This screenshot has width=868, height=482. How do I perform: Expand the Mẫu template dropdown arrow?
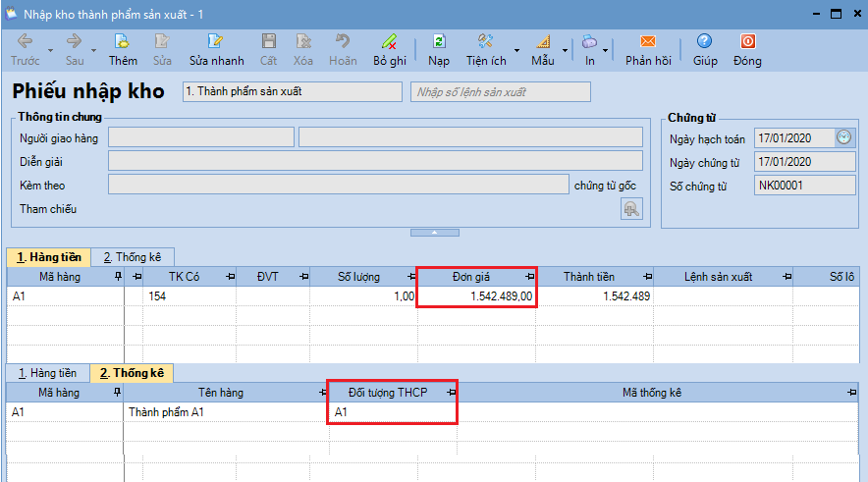(565, 49)
